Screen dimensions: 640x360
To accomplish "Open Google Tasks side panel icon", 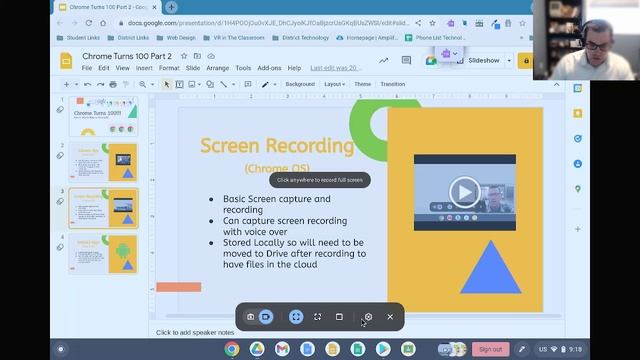I will [578, 139].
